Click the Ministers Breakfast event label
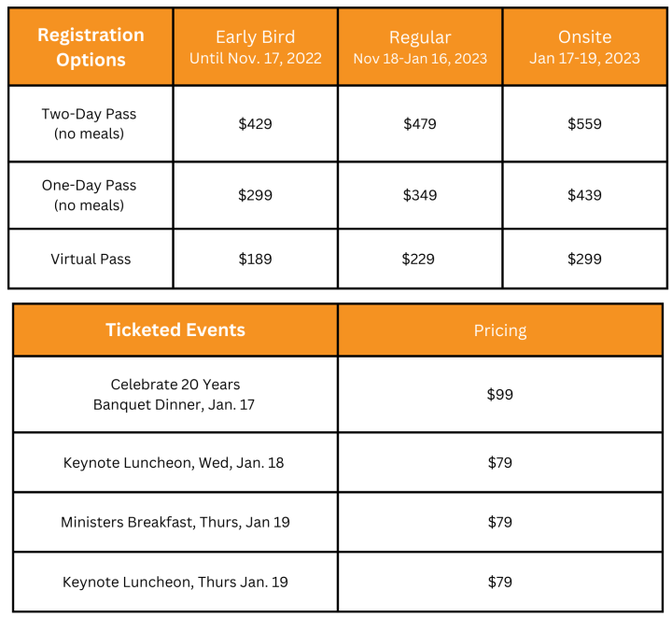 [175, 522]
